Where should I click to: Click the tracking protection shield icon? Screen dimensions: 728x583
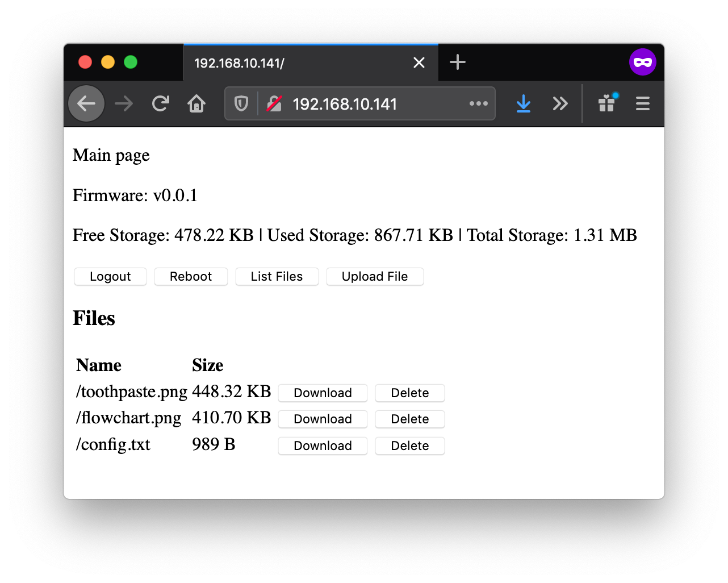click(x=241, y=103)
